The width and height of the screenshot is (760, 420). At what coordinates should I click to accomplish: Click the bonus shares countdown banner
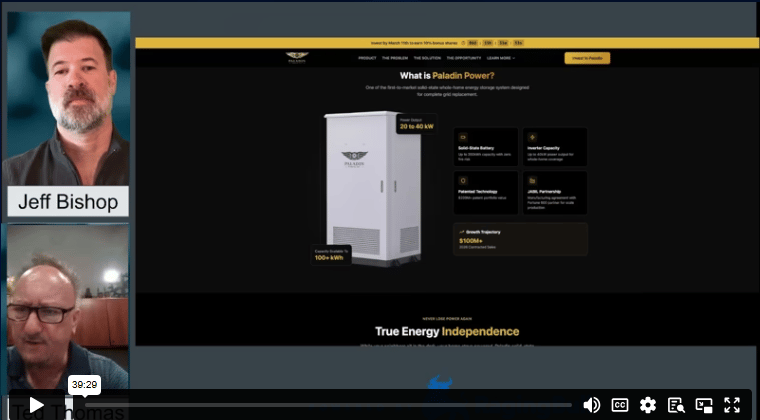pyautogui.click(x=447, y=43)
